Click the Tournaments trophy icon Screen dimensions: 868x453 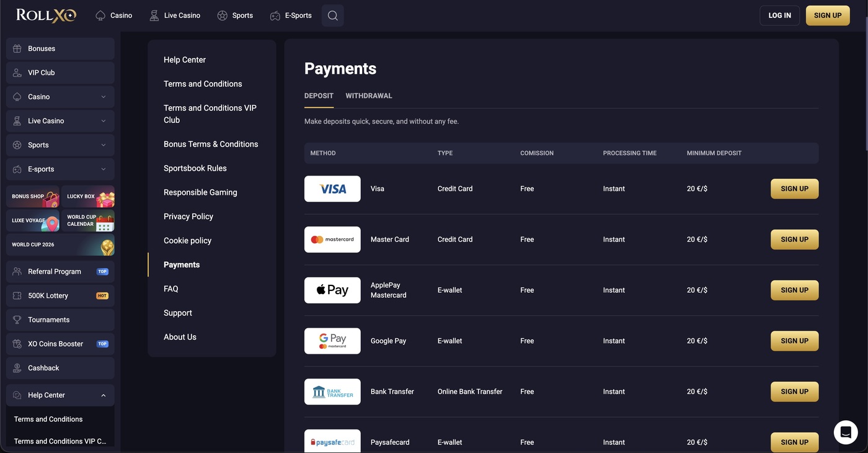[17, 320]
